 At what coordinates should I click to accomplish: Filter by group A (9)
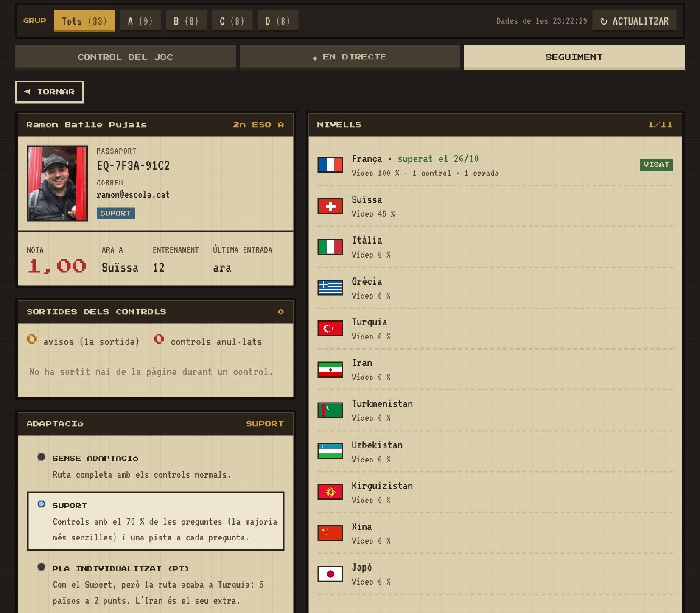[140, 21]
